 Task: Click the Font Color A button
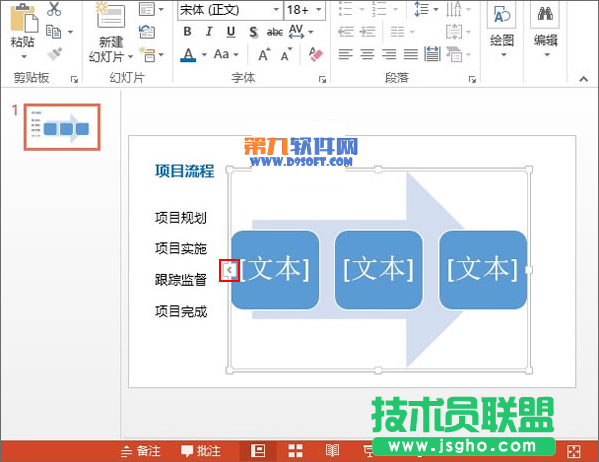pyautogui.click(x=188, y=55)
